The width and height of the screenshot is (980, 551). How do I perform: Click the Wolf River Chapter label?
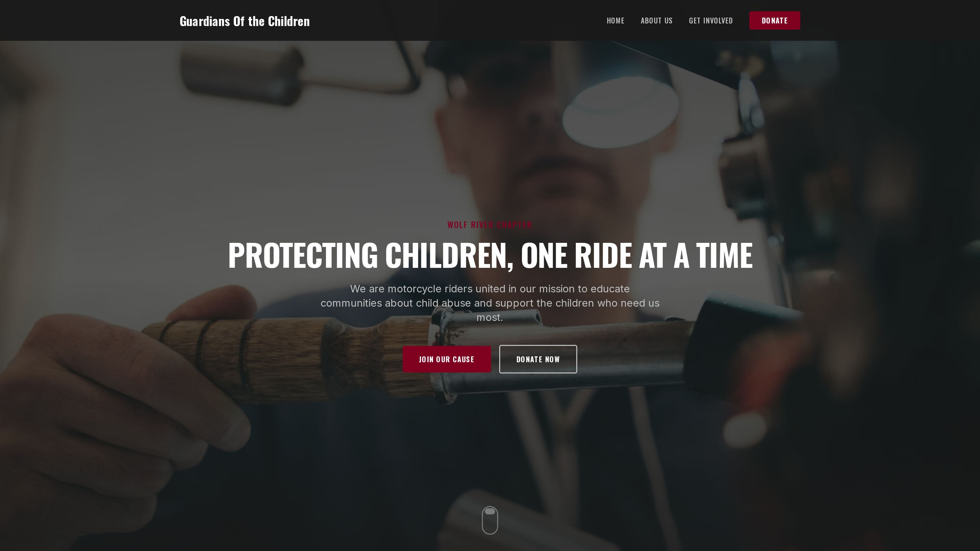point(490,225)
